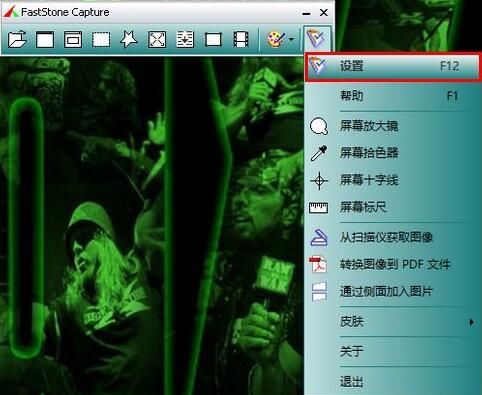Select 通过侧面加入图片 menu entry

pyautogui.click(x=392, y=292)
